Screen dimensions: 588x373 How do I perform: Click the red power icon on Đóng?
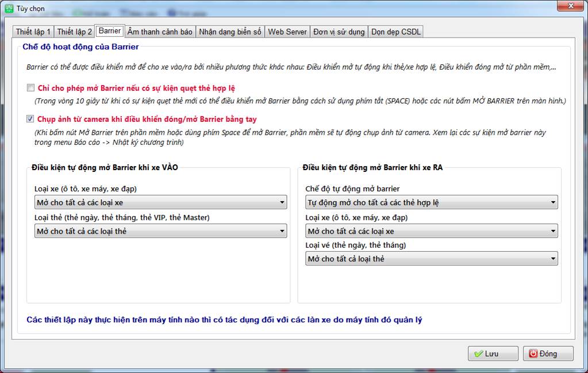[533, 353]
